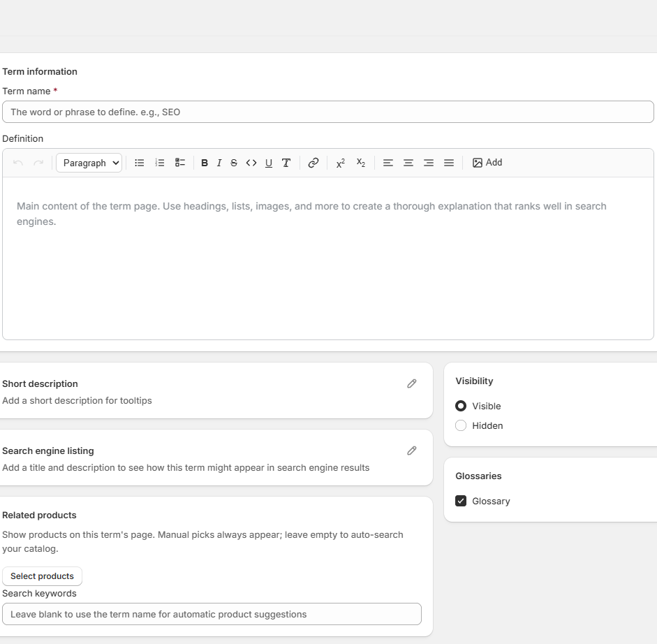Uncheck the Glossary checkbox
657x644 pixels.
(461, 501)
